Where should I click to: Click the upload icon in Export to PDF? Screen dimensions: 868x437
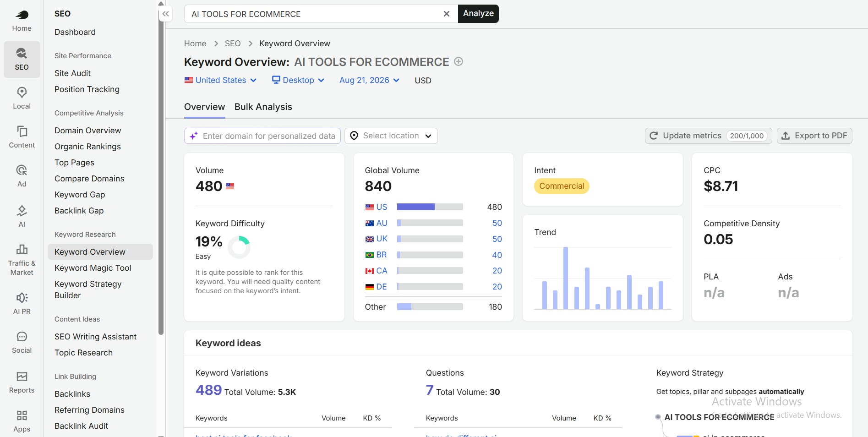point(786,136)
